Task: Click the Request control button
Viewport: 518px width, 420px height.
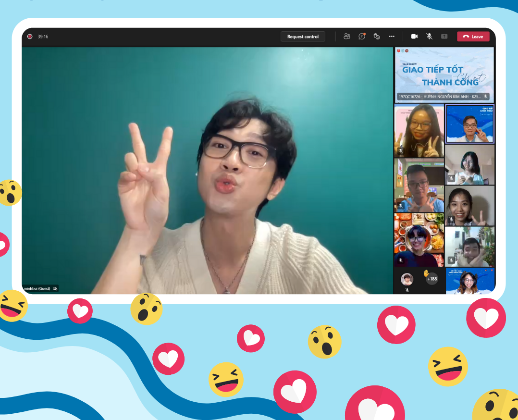Action: tap(303, 37)
